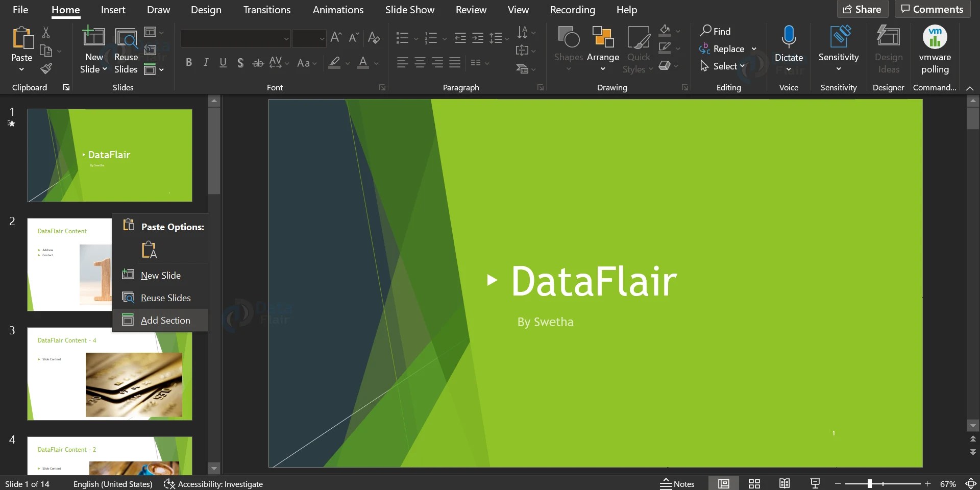Select the Format Painter brush icon

46,68
